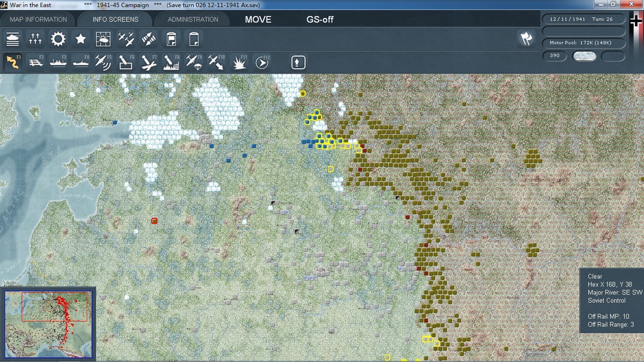
Task: Click inside the minimap overview
Action: click(x=48, y=324)
